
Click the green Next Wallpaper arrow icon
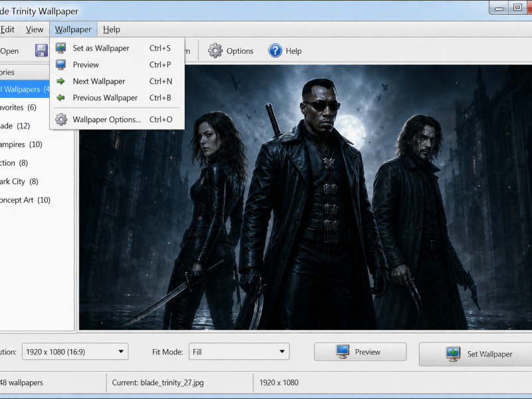(61, 81)
